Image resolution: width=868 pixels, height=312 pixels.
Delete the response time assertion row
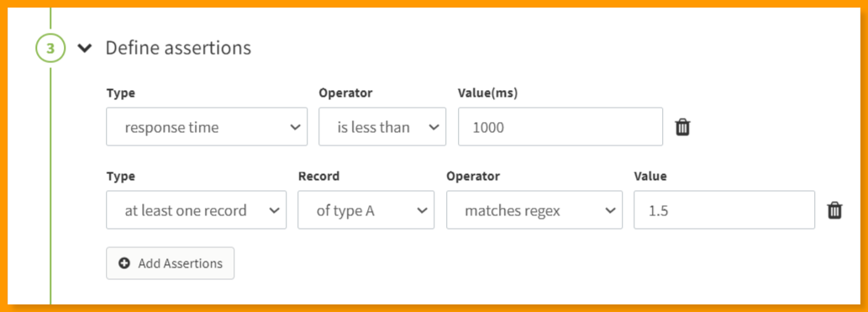coord(682,128)
